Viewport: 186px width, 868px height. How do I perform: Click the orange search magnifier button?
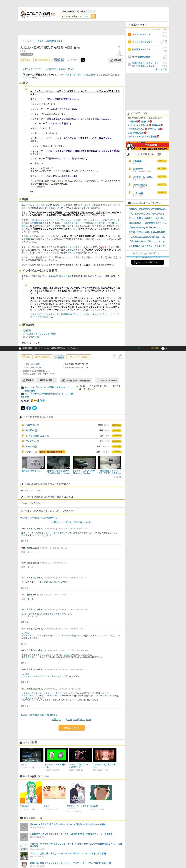coord(93,16)
